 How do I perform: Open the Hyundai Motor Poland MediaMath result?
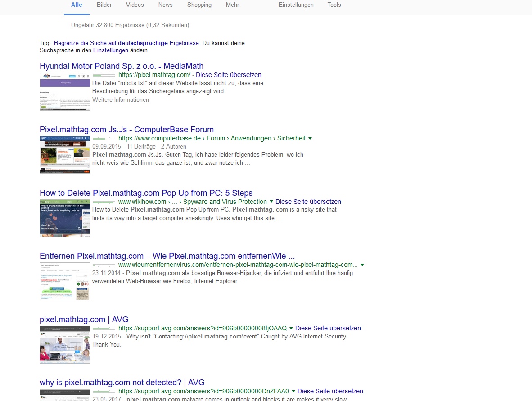[x=122, y=66]
